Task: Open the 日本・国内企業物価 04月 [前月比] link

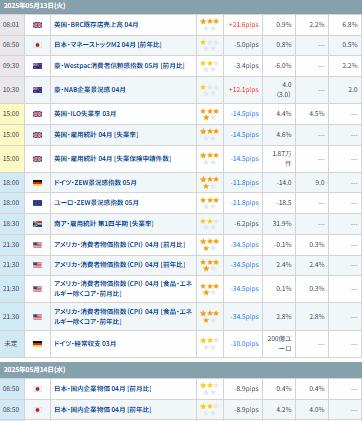Action: (103, 389)
